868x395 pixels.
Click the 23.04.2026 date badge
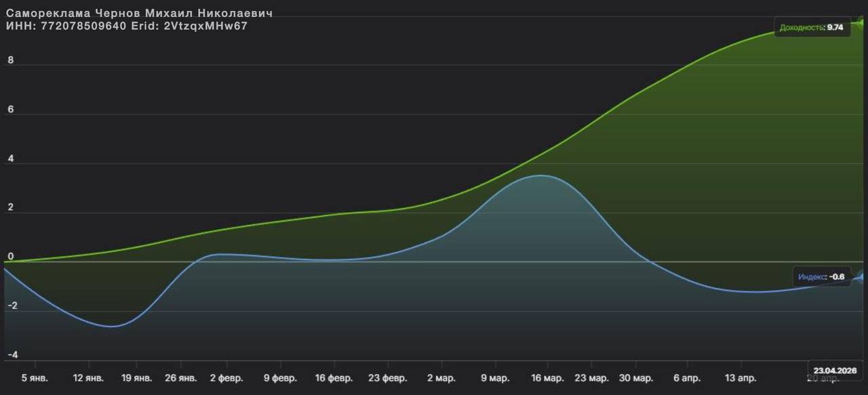pyautogui.click(x=833, y=370)
